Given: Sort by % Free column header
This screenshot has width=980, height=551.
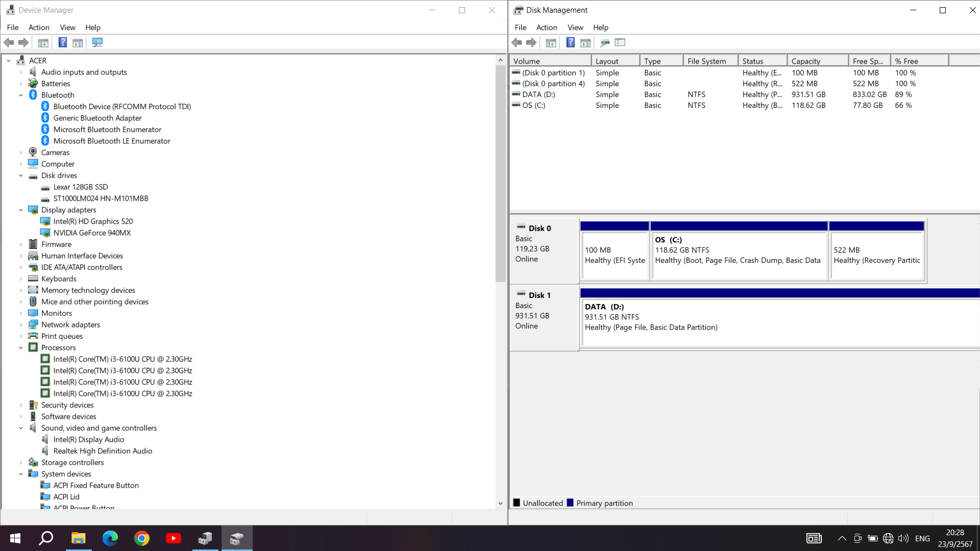Looking at the screenshot, I should point(920,61).
